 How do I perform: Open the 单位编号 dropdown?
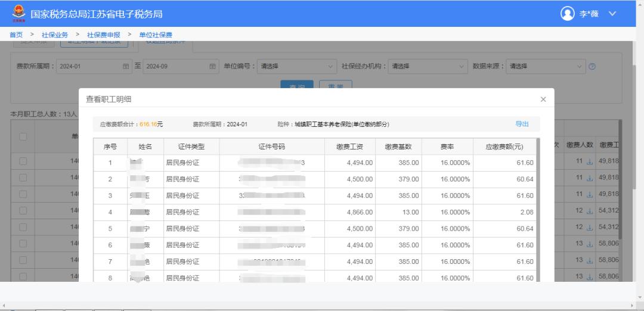[297, 66]
